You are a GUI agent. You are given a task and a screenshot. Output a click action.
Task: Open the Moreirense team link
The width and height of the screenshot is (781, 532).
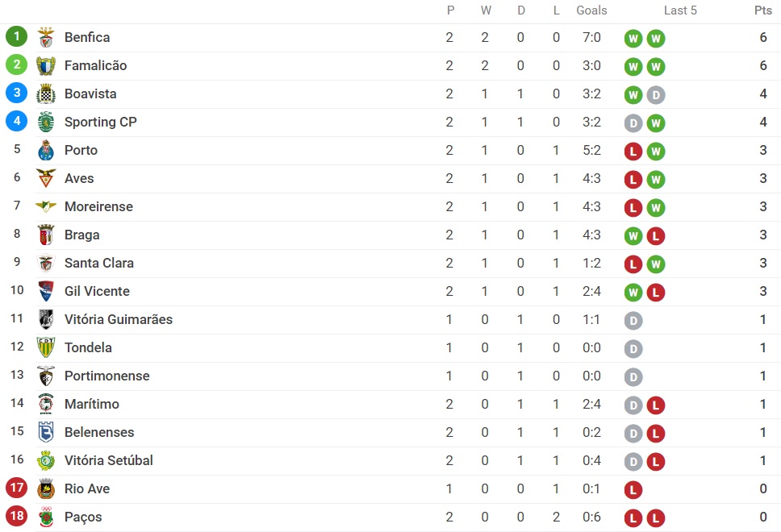[98, 206]
